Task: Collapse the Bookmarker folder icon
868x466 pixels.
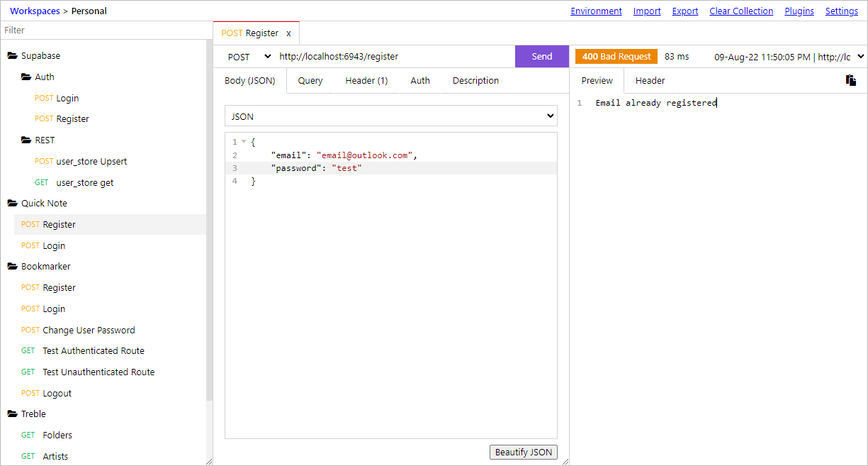Action: (12, 266)
